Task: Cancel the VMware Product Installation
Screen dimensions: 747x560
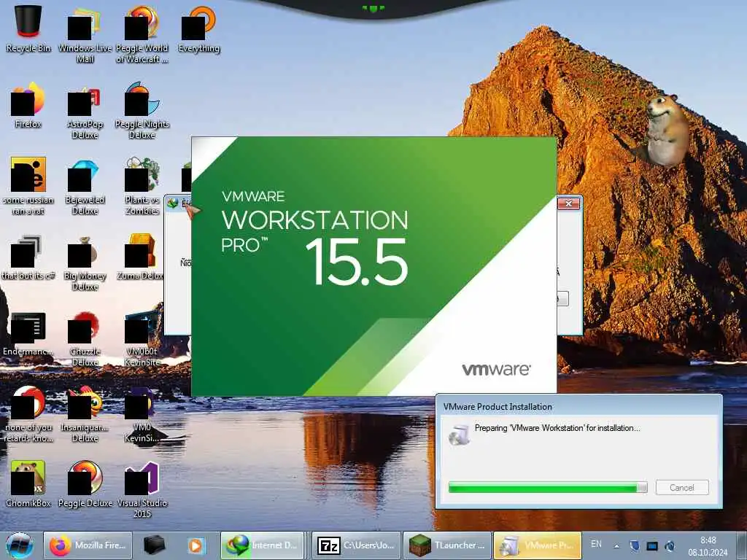Action: click(682, 487)
